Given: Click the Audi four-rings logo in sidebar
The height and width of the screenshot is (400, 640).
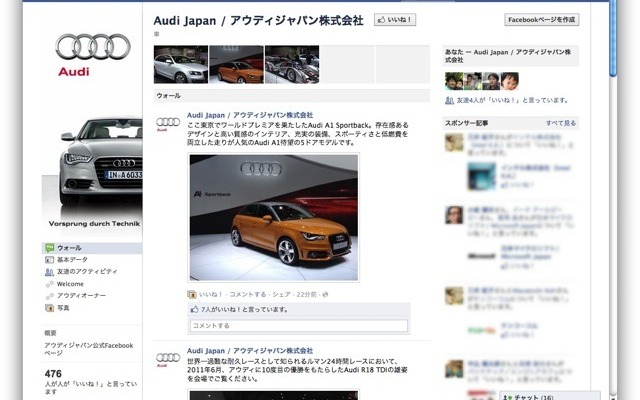Looking at the screenshot, I should click(93, 47).
